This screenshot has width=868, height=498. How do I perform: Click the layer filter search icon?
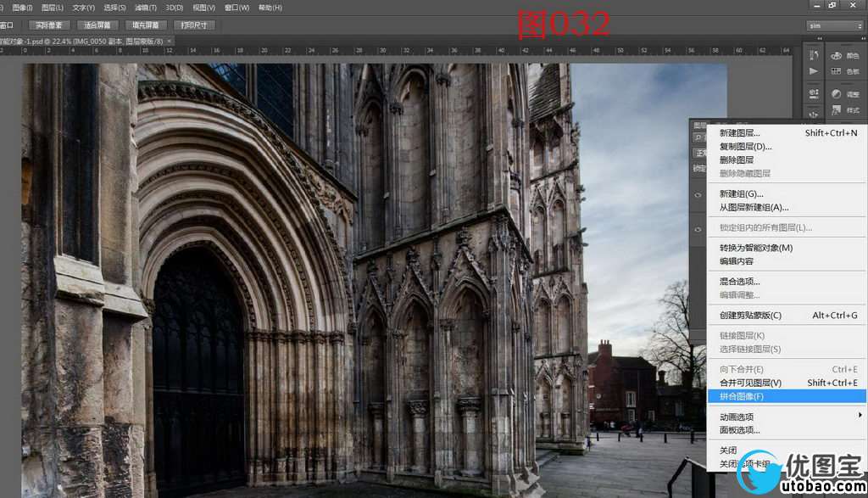[698, 138]
